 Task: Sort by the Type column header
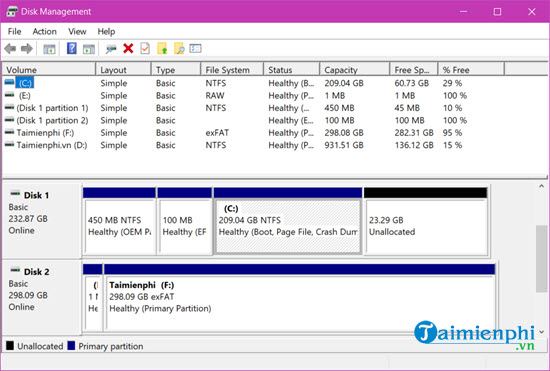coord(176,70)
